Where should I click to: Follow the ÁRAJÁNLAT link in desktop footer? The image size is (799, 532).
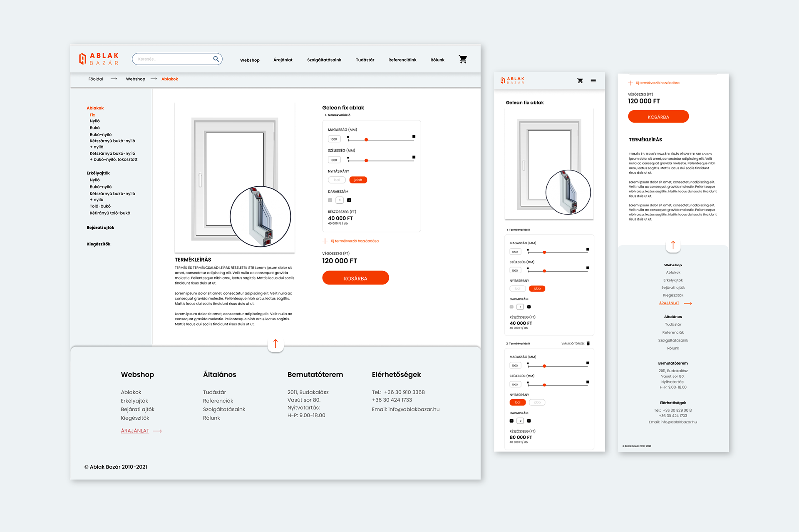[x=135, y=431]
